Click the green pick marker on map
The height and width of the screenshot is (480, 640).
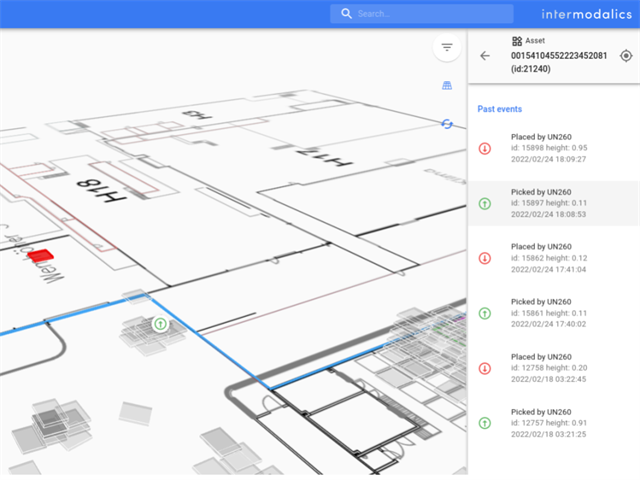click(159, 323)
